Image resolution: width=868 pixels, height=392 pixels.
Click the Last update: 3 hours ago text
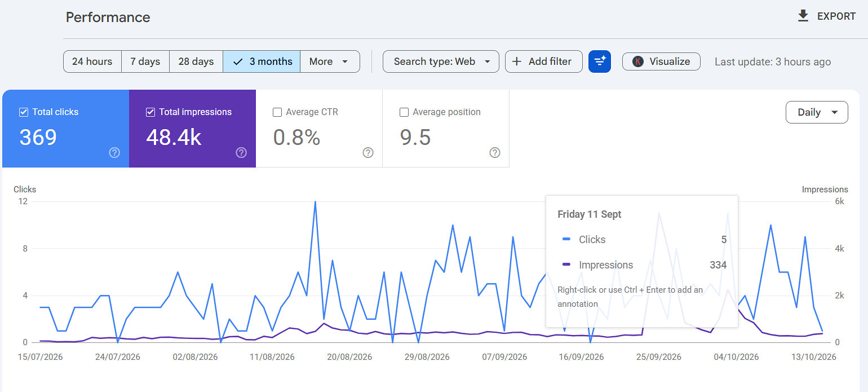coord(773,62)
